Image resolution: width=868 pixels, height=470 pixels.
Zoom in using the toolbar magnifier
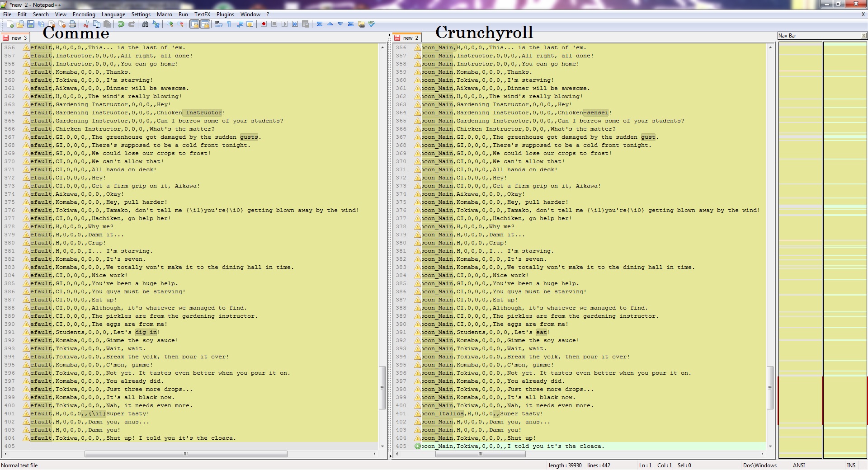click(x=170, y=24)
